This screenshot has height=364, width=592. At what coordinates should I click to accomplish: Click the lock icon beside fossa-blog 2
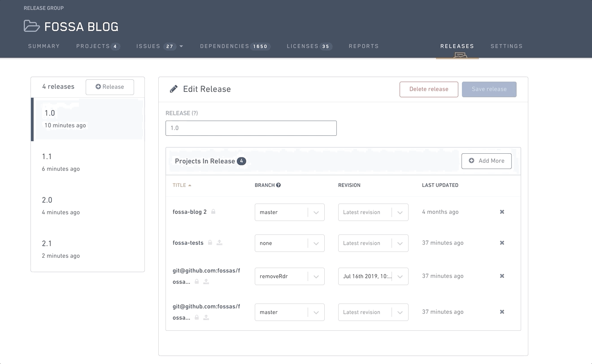(x=213, y=212)
